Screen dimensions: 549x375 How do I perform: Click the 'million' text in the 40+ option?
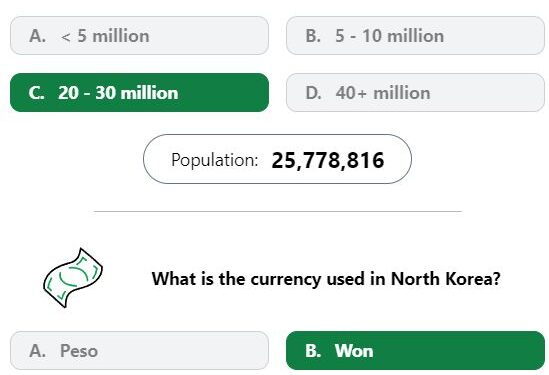pos(402,93)
